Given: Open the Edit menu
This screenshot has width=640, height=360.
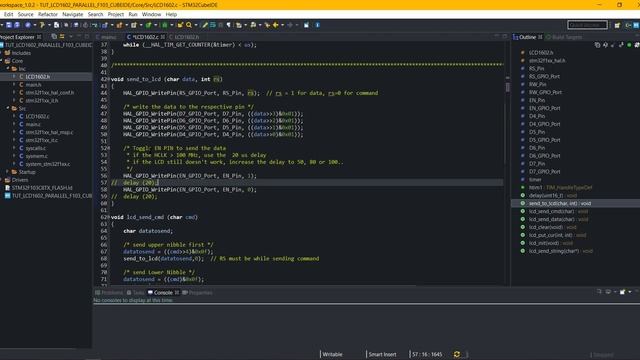Looking at the screenshot, I should click(8, 14).
